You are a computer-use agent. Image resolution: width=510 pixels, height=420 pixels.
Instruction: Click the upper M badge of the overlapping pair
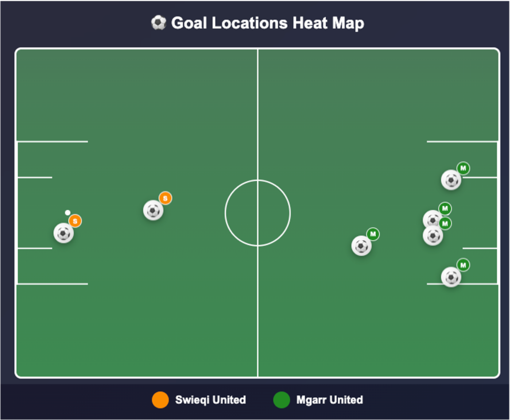coord(445,208)
